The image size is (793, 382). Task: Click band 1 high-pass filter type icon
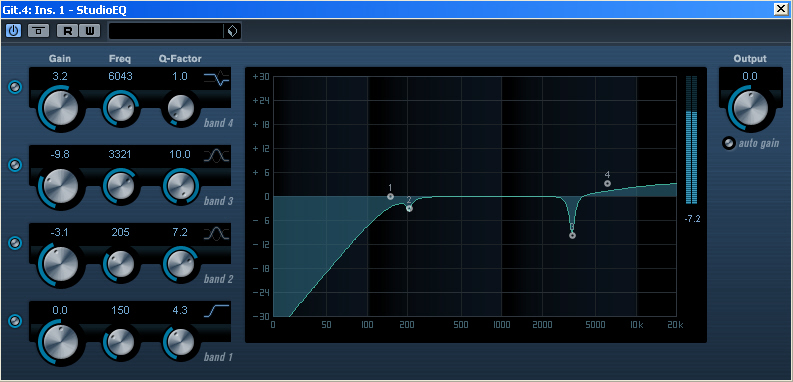pyautogui.click(x=216, y=311)
